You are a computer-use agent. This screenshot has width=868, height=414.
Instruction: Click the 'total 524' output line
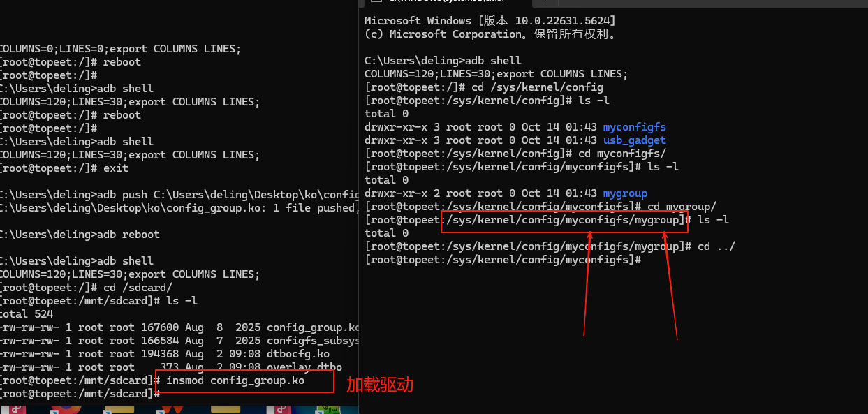point(27,314)
